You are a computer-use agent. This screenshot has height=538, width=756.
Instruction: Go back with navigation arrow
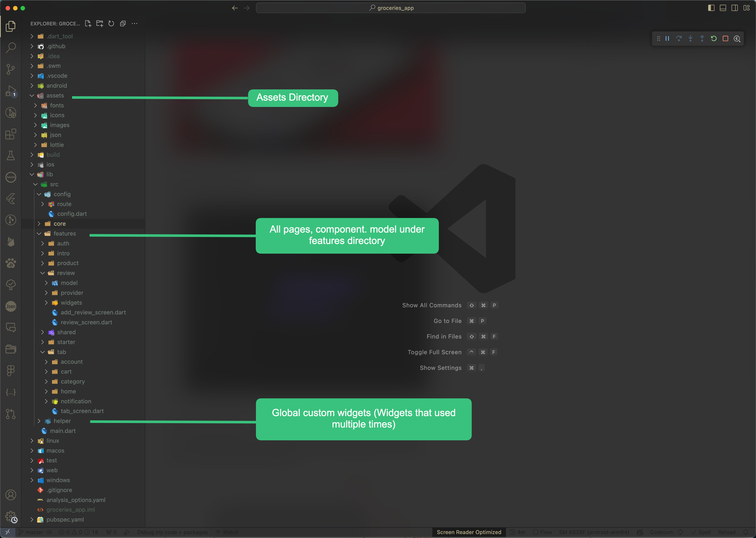[x=235, y=8]
